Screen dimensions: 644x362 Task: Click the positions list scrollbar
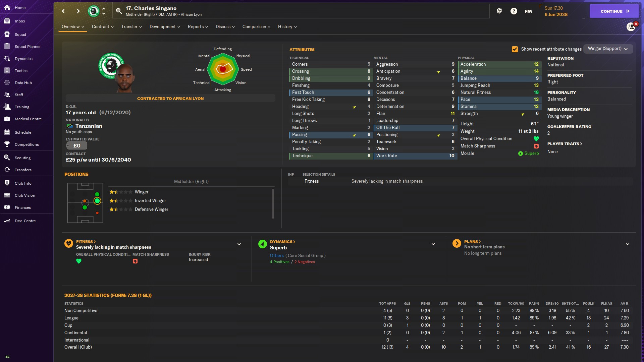tap(273, 203)
